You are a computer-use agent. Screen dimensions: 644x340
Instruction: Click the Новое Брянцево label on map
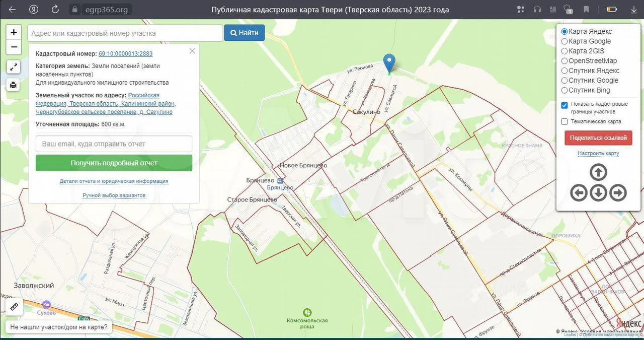pos(303,165)
